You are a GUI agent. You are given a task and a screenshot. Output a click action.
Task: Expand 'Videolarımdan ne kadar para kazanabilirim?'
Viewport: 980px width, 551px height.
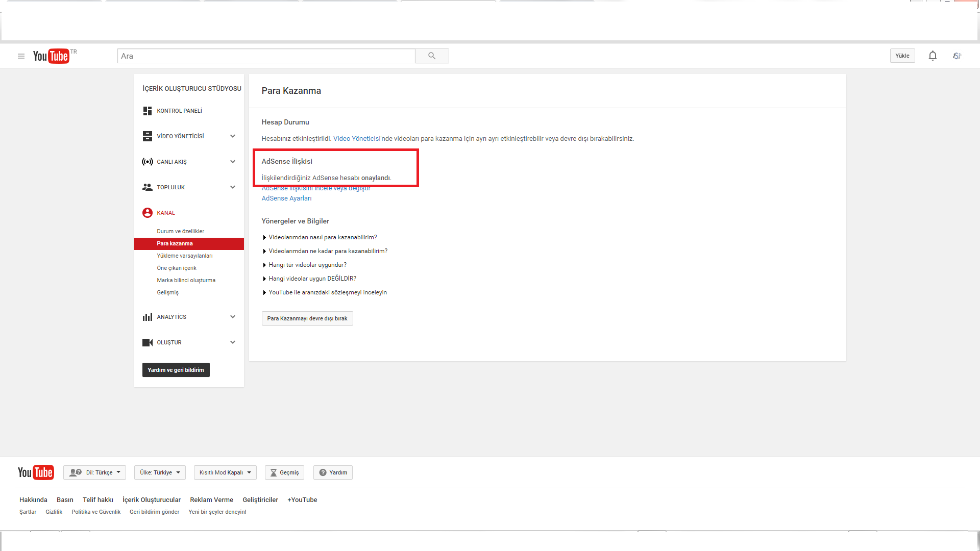tap(325, 251)
